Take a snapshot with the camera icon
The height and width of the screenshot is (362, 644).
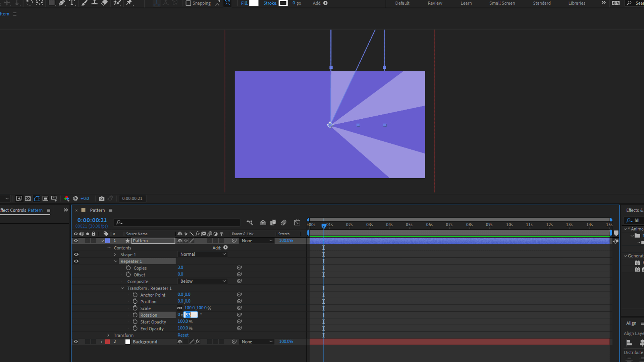coord(102,198)
